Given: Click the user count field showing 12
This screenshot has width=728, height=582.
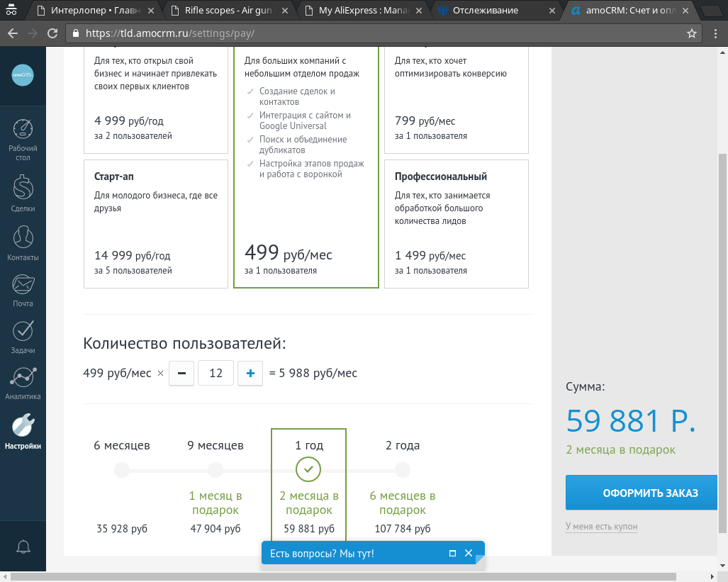Looking at the screenshot, I should pos(216,373).
